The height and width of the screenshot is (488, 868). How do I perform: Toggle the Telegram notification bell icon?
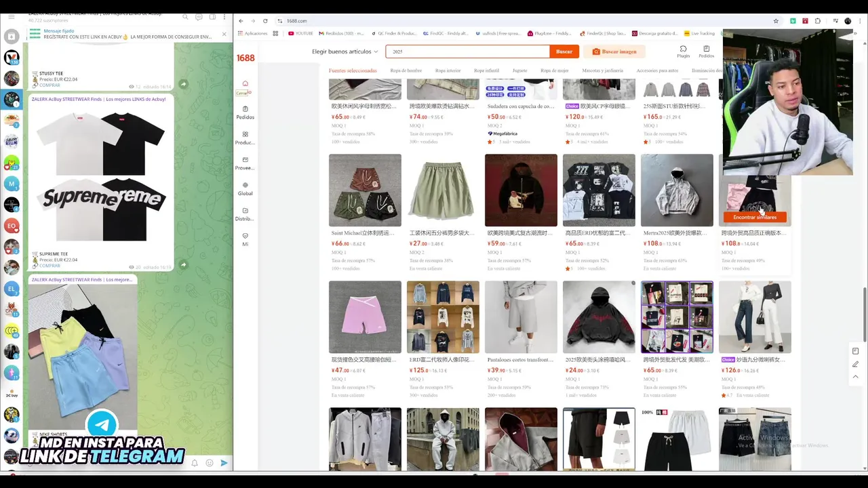[x=195, y=463]
